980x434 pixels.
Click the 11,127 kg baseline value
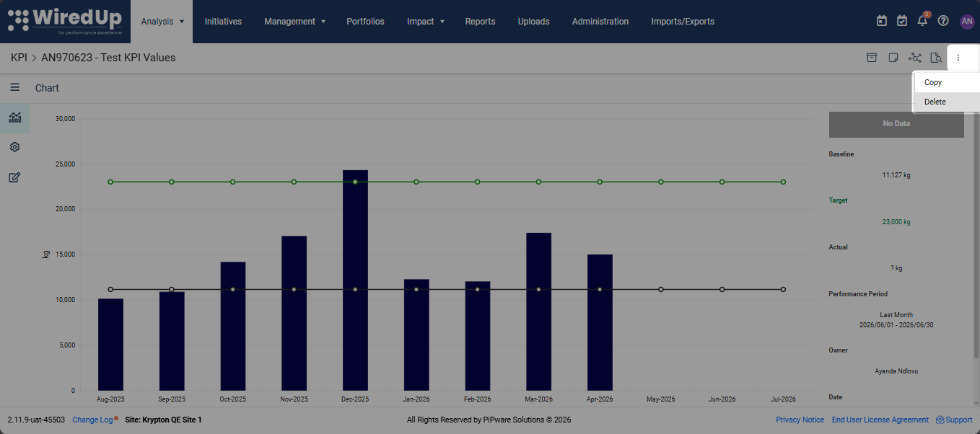[896, 175]
